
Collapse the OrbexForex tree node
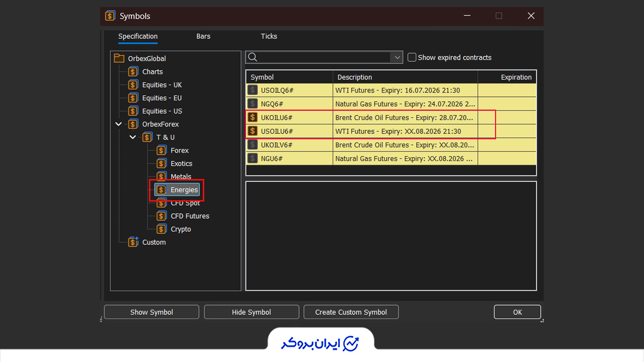click(118, 124)
